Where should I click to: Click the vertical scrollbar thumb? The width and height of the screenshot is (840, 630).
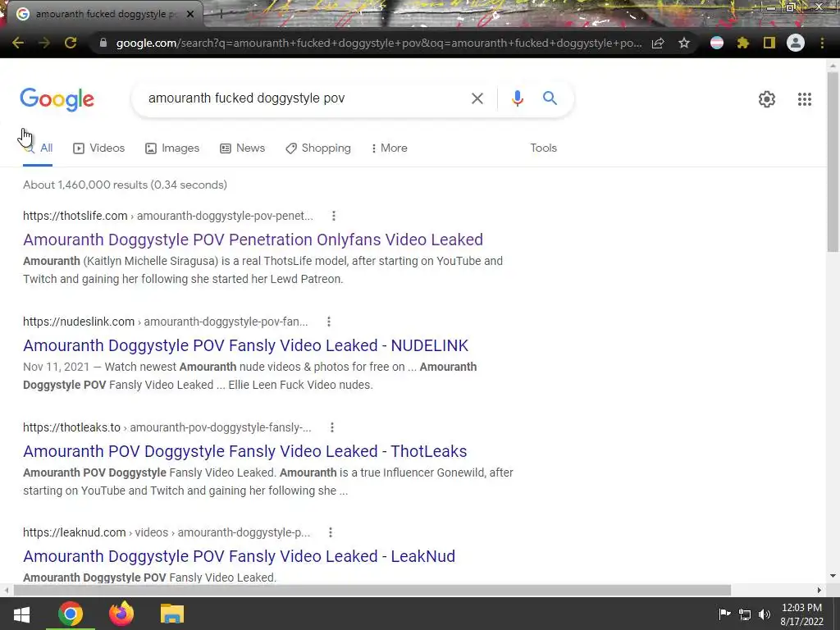[833, 161]
